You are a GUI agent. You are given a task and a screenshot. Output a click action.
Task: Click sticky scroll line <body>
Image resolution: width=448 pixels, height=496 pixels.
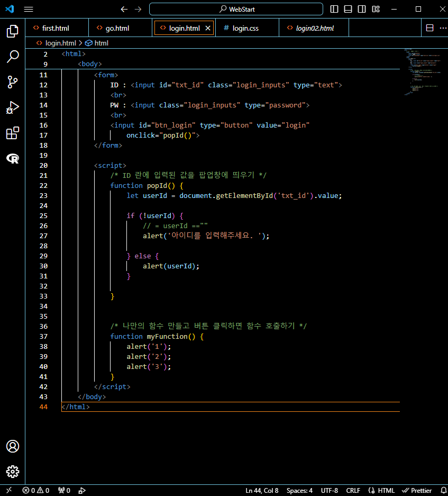(90, 64)
